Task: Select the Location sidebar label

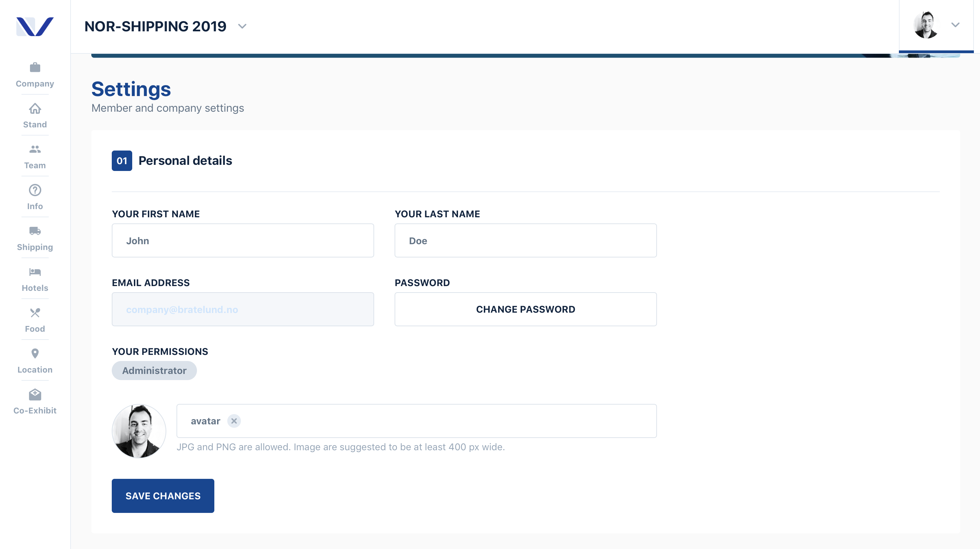Action: 35,370
